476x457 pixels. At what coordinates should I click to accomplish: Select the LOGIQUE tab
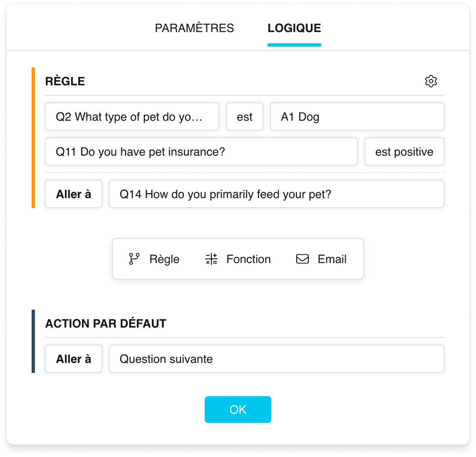tap(294, 28)
